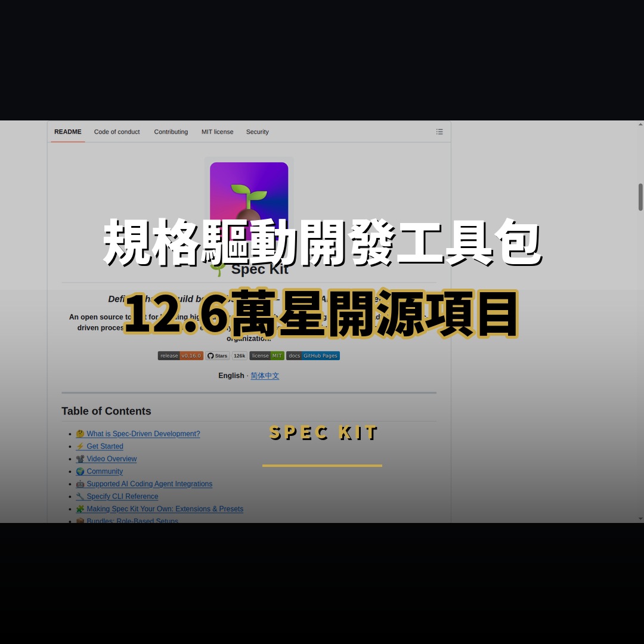Open the docs GitHub Pages badge
This screenshot has width=644, height=644.
[313, 355]
